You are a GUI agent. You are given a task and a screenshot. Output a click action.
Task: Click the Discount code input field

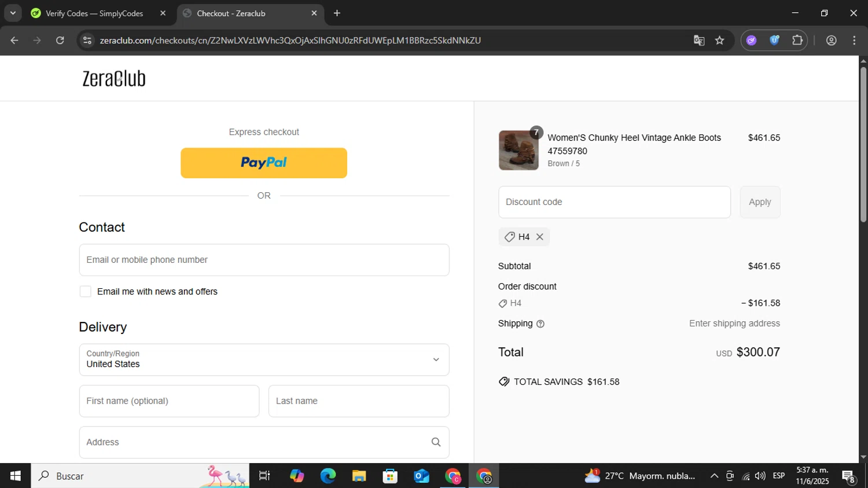(615, 202)
